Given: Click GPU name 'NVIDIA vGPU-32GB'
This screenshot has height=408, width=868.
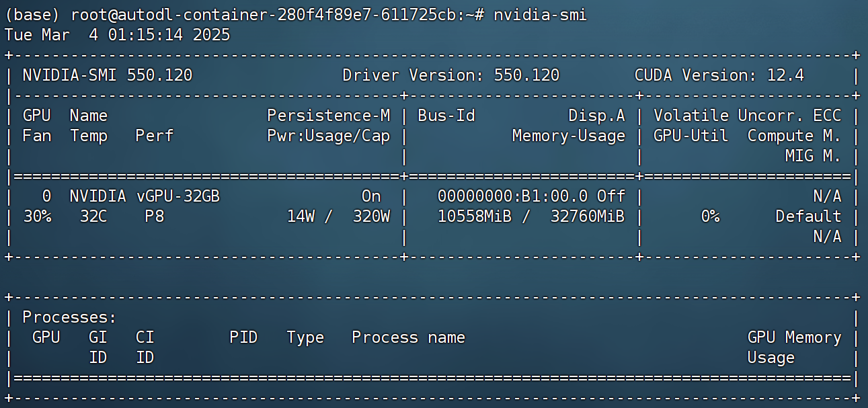Looking at the screenshot, I should coord(145,196).
